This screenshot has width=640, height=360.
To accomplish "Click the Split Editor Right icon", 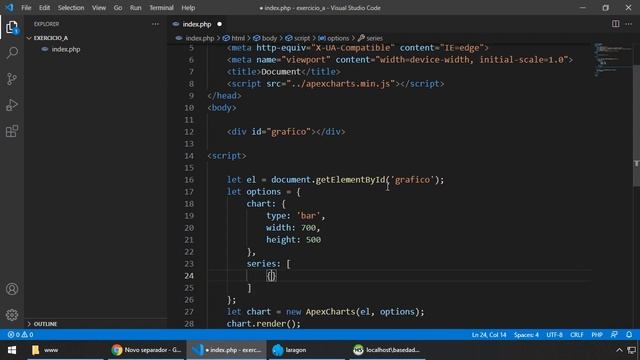I will pos(616,24).
